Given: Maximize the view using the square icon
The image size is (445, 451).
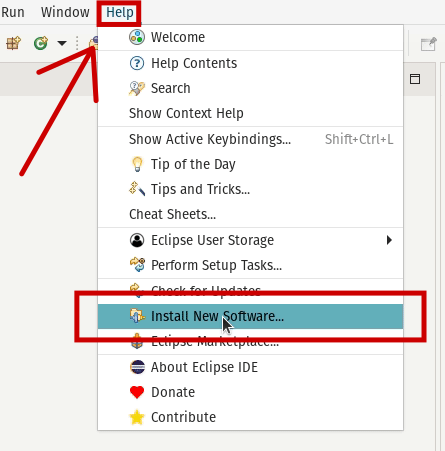Looking at the screenshot, I should pos(415,79).
